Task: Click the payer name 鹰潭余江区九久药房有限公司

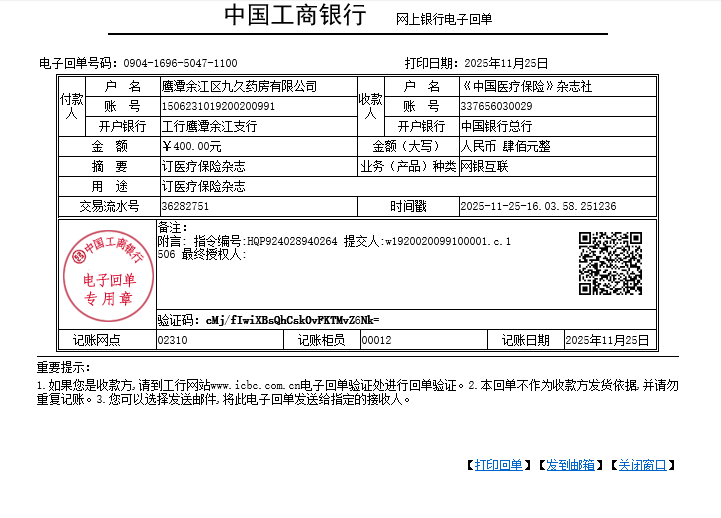Action: click(x=238, y=87)
